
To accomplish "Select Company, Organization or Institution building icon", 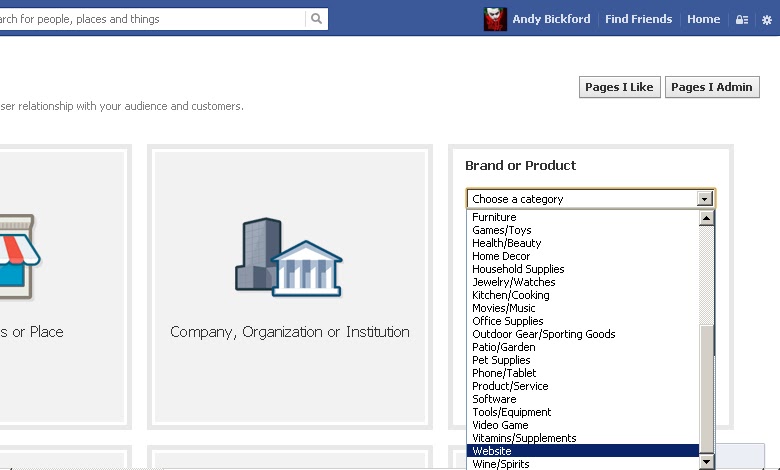I will (x=289, y=257).
